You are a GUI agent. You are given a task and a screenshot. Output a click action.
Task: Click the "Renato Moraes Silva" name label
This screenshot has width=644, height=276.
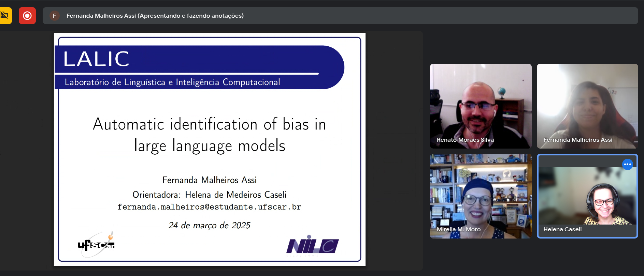click(465, 140)
